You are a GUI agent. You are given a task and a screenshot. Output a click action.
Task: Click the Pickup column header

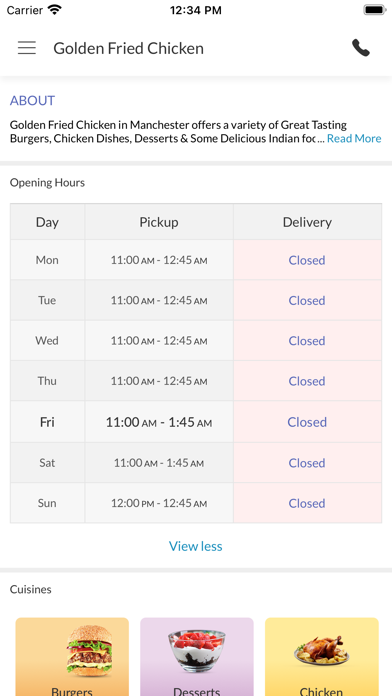pos(159,222)
